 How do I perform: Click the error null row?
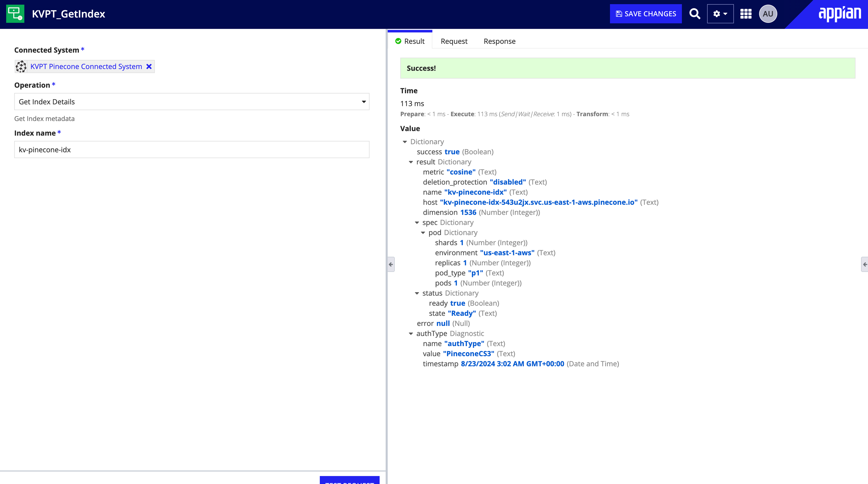click(443, 323)
